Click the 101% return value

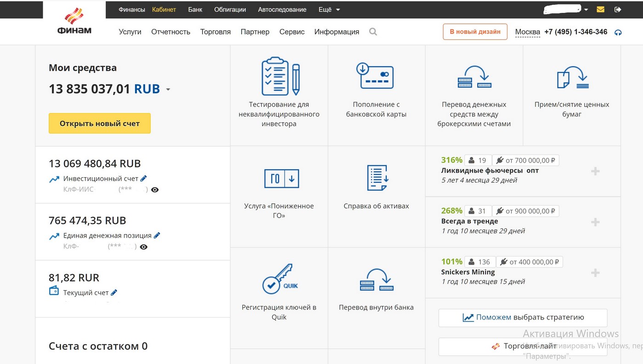(452, 262)
